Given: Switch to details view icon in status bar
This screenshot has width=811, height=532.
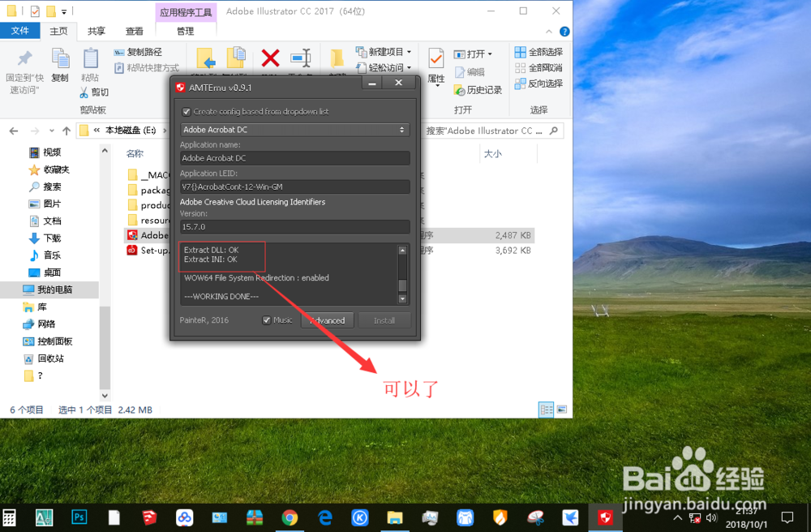Looking at the screenshot, I should (546, 410).
